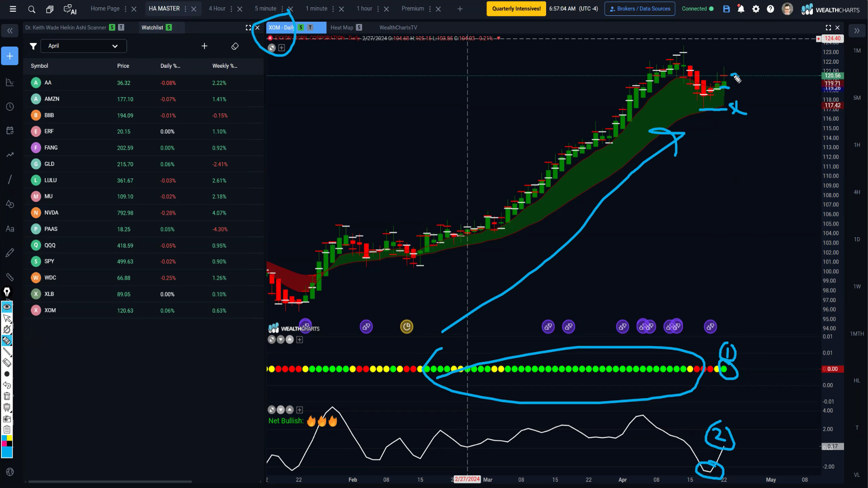The height and width of the screenshot is (488, 868).
Task: Open the yellow earnings event marker
Action: 406,327
